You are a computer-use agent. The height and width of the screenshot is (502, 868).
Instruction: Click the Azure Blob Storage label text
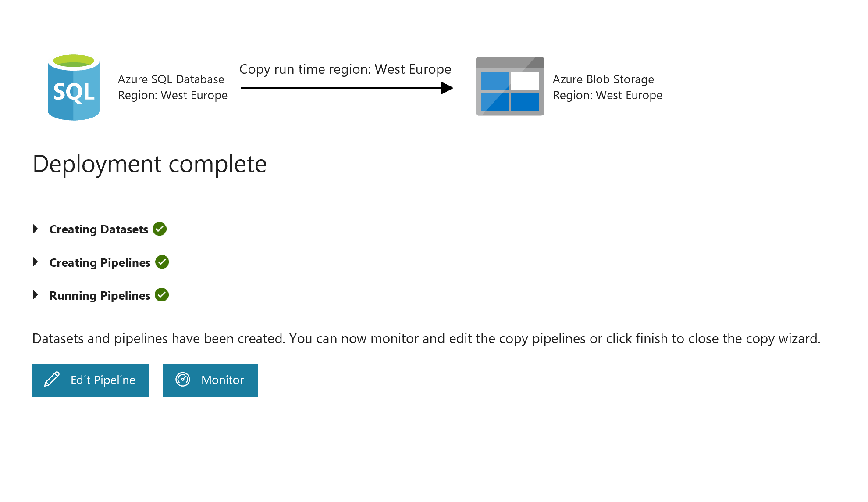(603, 79)
